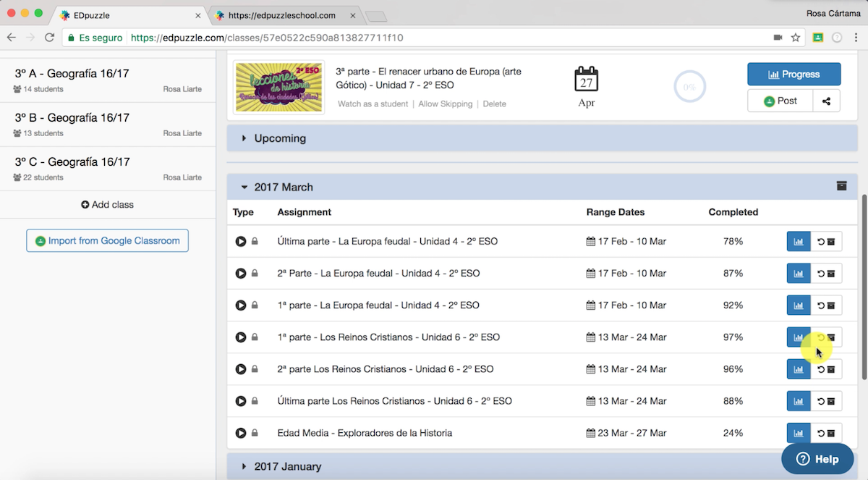Click Import from Google Classroom
868x480 pixels.
(107, 241)
